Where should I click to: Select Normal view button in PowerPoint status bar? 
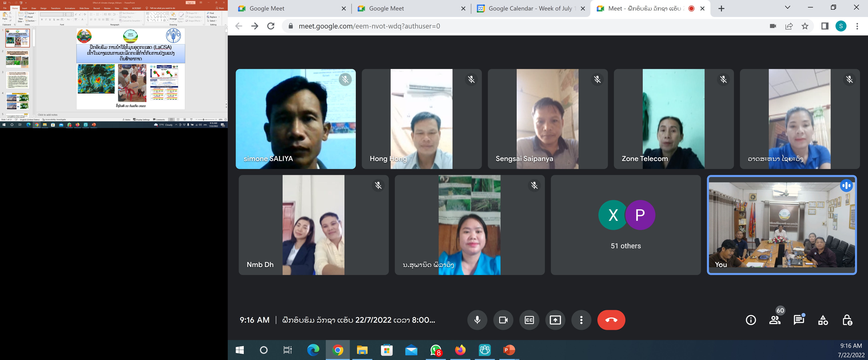[x=172, y=119]
